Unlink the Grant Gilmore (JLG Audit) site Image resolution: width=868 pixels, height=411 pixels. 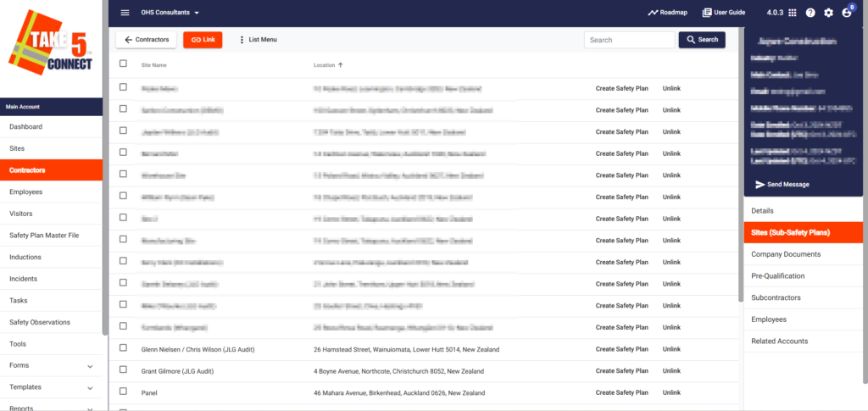pyautogui.click(x=671, y=370)
